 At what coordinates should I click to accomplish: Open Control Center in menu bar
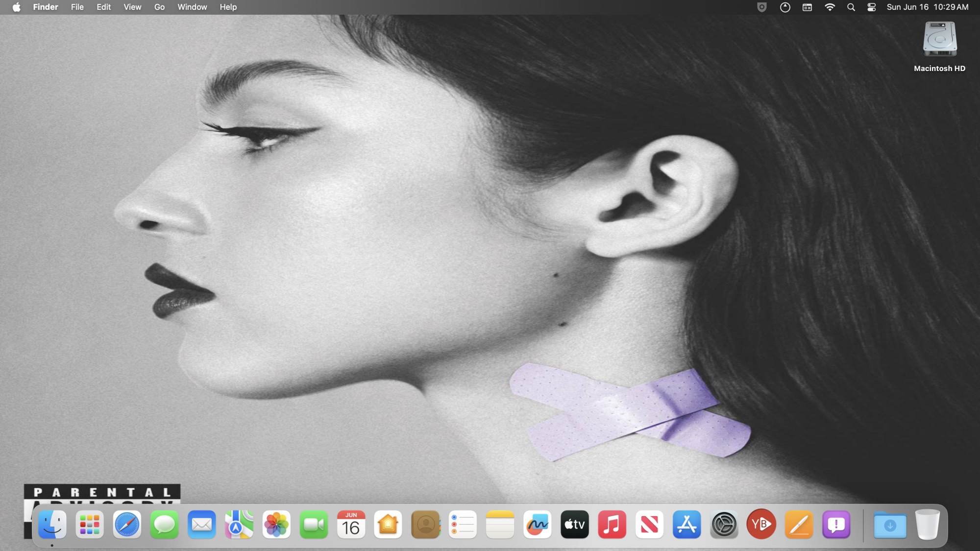[871, 7]
